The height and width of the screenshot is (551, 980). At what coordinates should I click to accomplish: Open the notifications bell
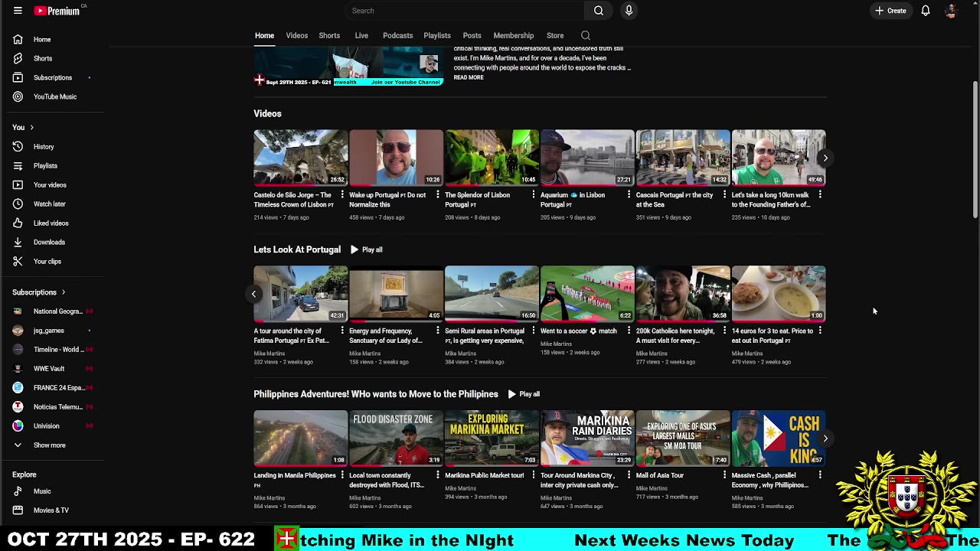point(926,11)
